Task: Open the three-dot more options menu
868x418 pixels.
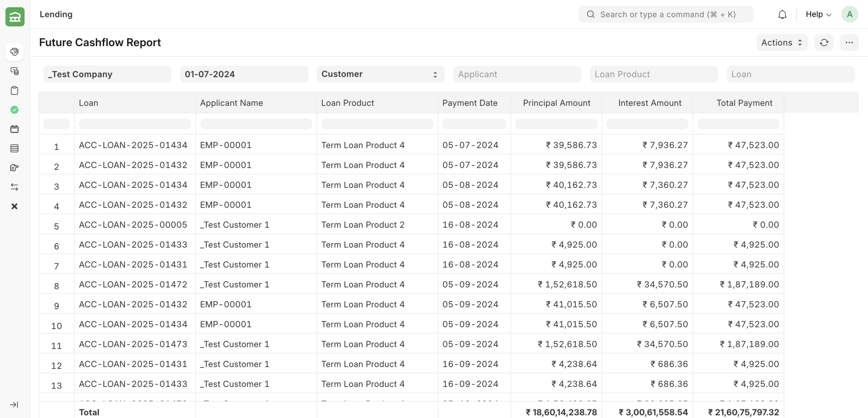Action: tap(849, 43)
